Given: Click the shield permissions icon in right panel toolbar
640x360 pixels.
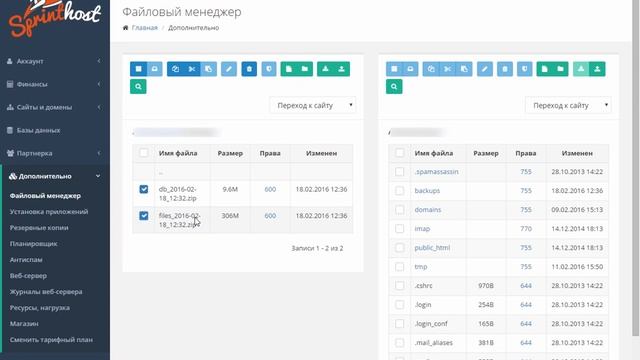Looking at the screenshot, I should 524,69.
